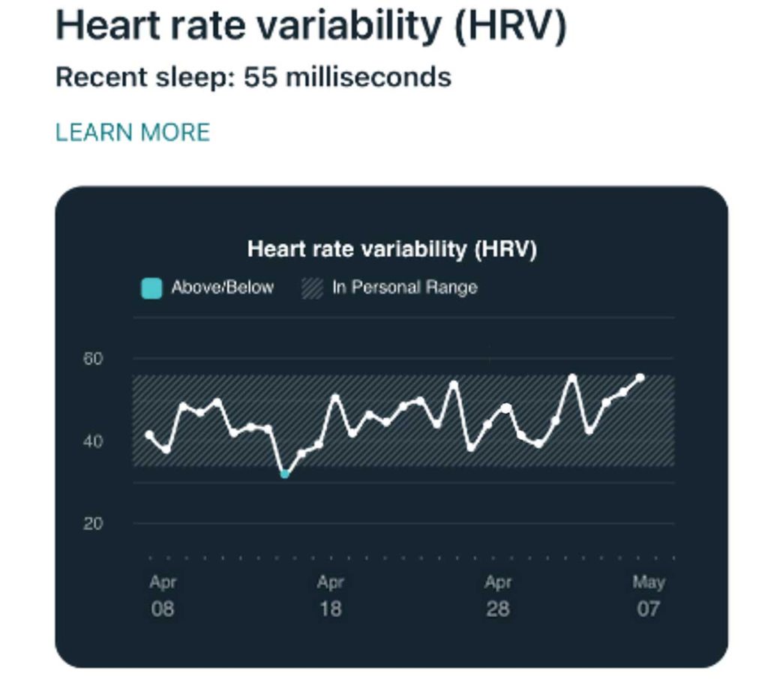Click the chart title inside the dark card

tap(391, 249)
